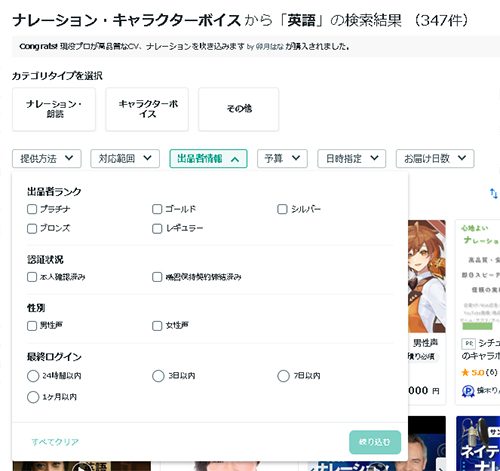This screenshot has height=471, width=500.
Task: Open the お届け日数 filter dropdown
Action: (x=435, y=158)
